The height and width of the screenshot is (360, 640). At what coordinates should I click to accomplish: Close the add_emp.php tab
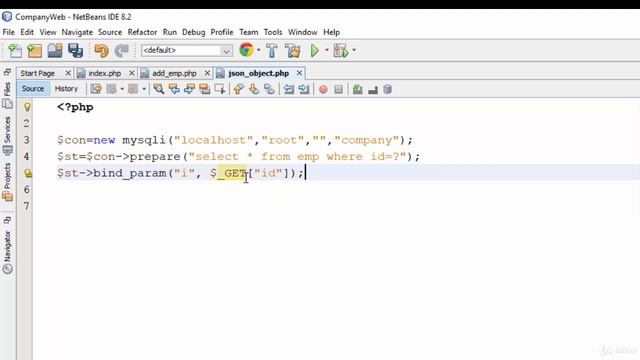[207, 73]
